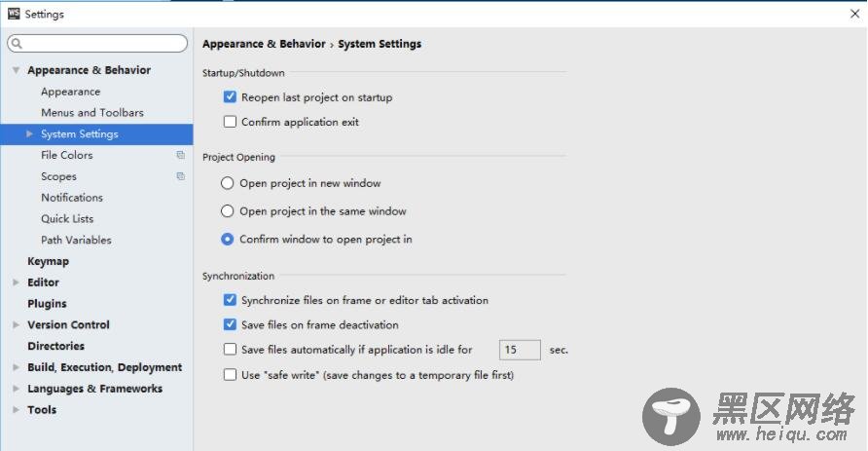The width and height of the screenshot is (868, 451).
Task: Select Notifications in the sidebar
Action: click(x=72, y=197)
